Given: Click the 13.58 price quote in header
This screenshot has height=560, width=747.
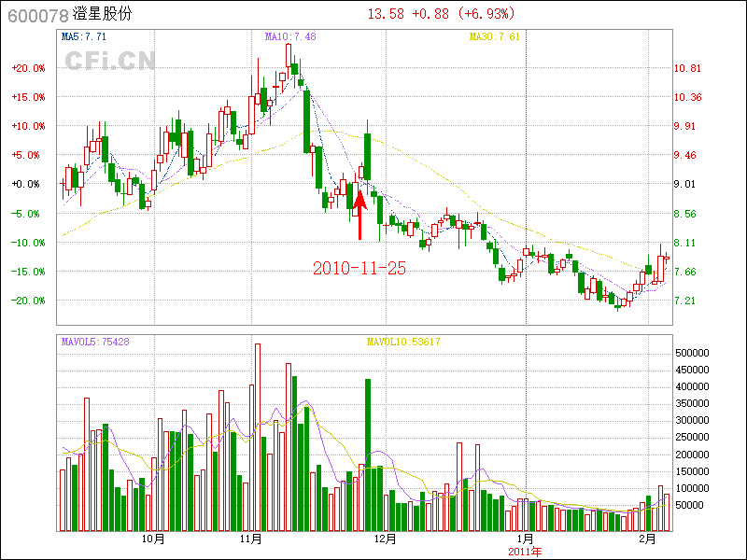Looking at the screenshot, I should click(x=386, y=14).
